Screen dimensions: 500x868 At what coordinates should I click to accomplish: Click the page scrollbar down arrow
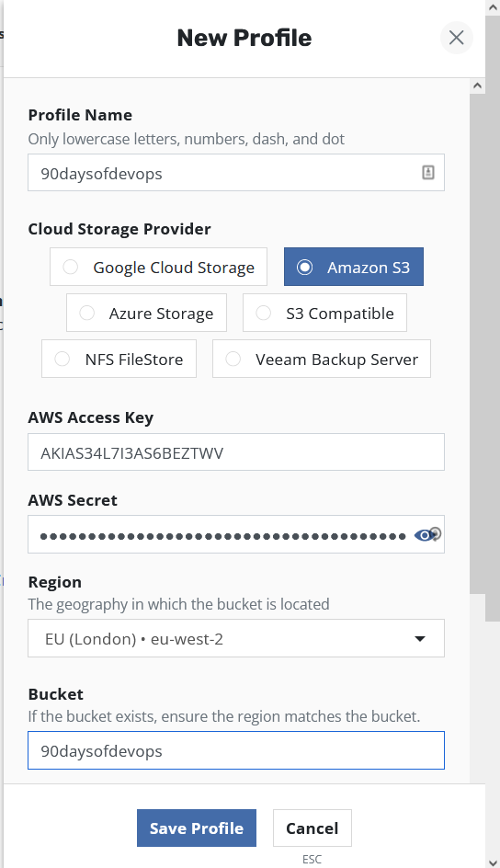click(493, 862)
